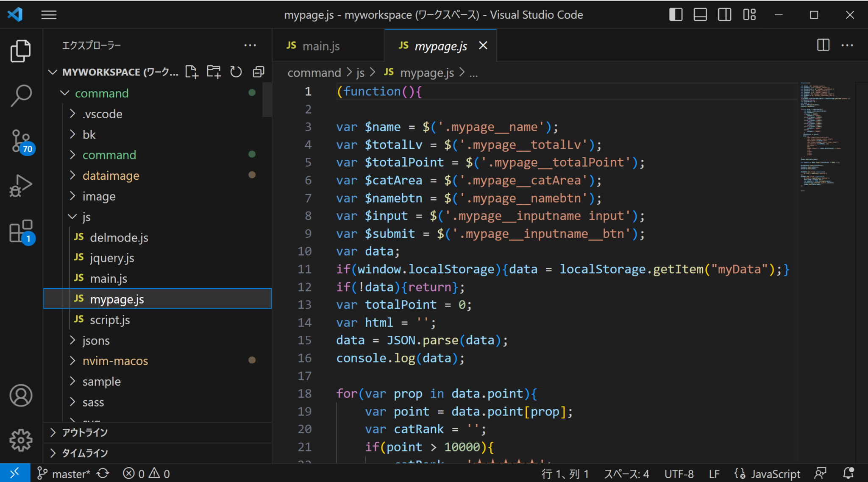Open the Search view in activity bar

click(20, 96)
